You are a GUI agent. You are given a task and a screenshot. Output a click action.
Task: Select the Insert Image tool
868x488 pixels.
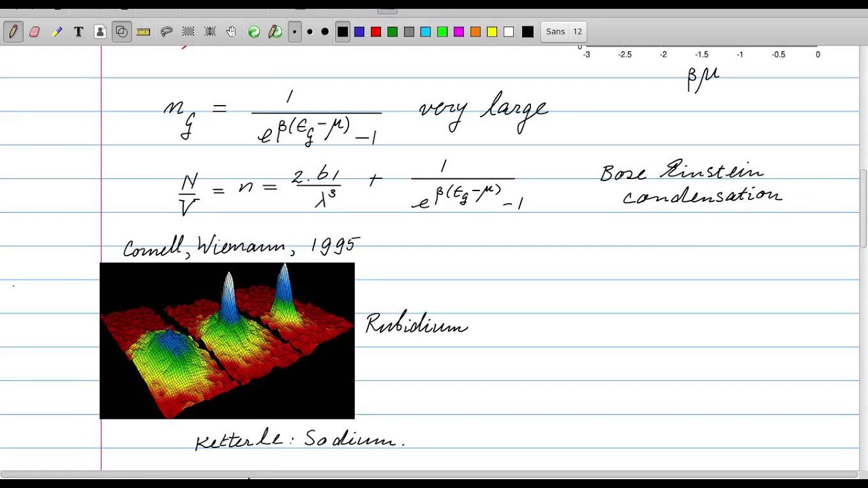click(x=100, y=32)
